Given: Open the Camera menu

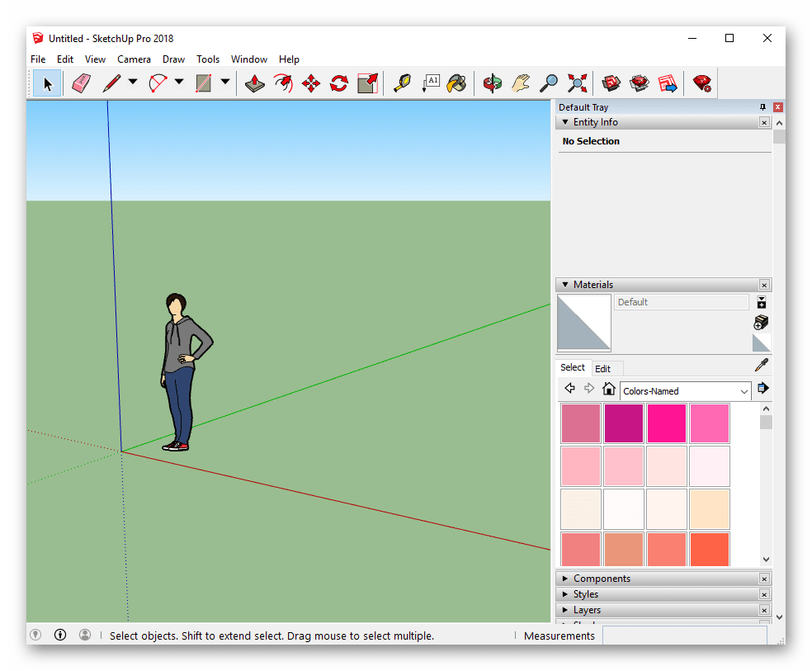Looking at the screenshot, I should pos(134,59).
